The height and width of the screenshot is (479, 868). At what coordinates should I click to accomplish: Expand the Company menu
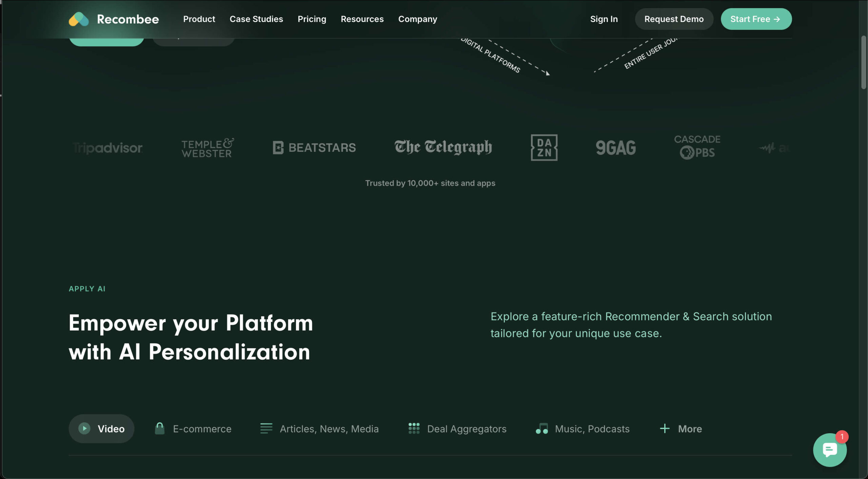pos(417,19)
